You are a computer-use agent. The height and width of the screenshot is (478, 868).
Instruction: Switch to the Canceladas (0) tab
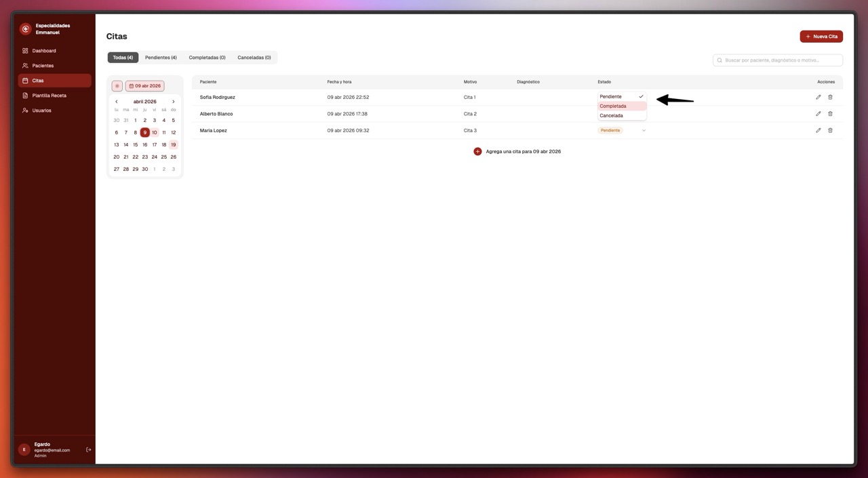pos(254,58)
